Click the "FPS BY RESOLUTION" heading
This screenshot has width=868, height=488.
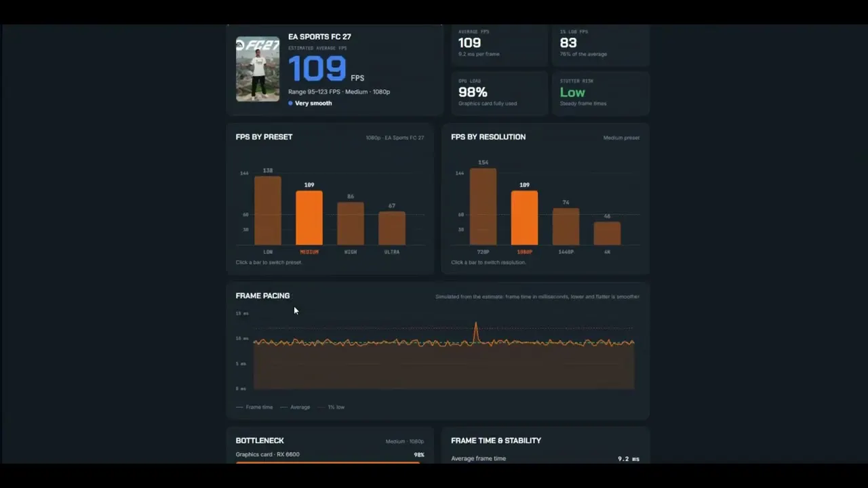pyautogui.click(x=488, y=137)
